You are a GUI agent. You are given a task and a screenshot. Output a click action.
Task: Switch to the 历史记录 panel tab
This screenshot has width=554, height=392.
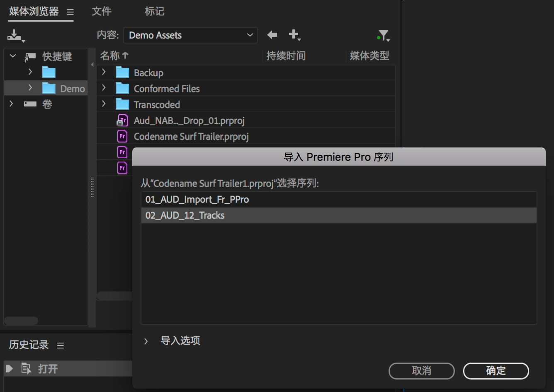pos(29,345)
